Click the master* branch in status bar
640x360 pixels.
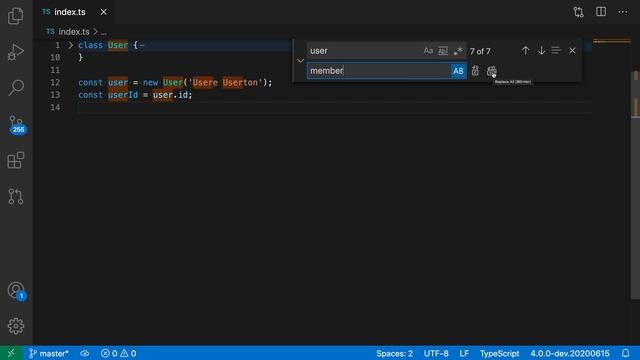(x=48, y=353)
